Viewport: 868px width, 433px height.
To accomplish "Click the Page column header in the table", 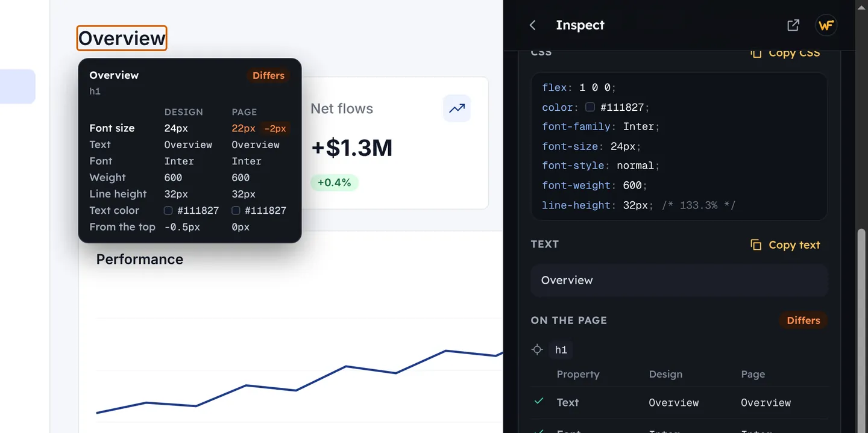I will tap(753, 374).
